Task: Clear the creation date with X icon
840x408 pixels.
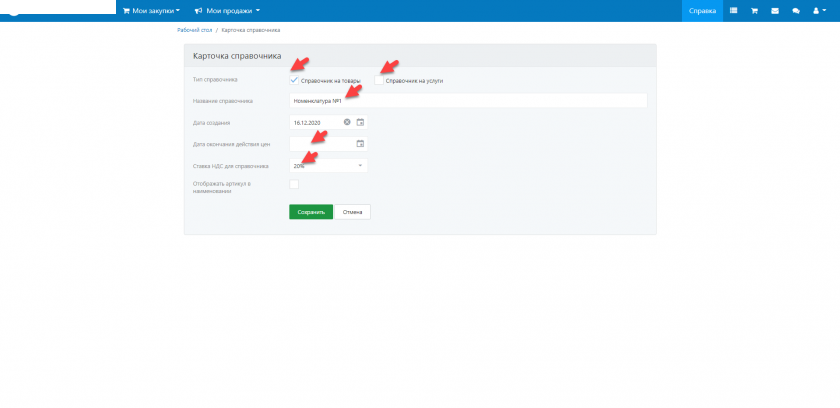Action: [347, 122]
